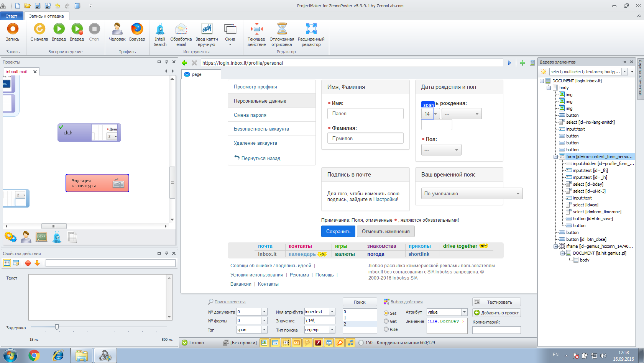644x363 pixels.
Task: Click the URL address bar
Action: click(x=352, y=63)
